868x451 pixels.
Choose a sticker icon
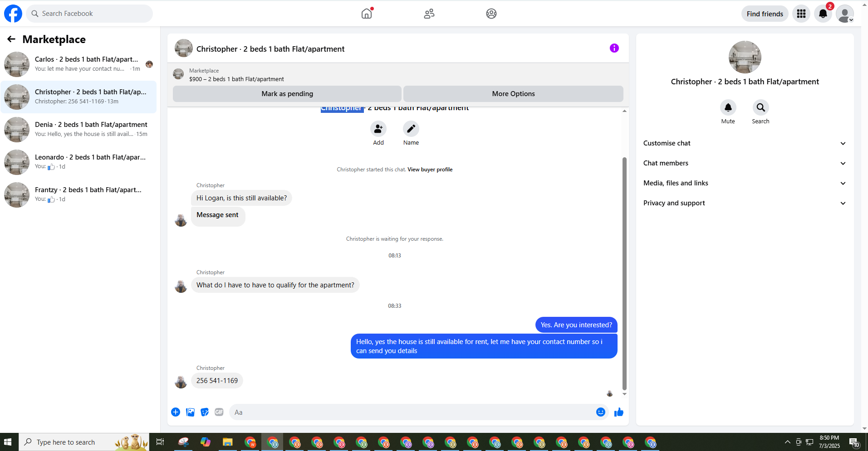(205, 412)
